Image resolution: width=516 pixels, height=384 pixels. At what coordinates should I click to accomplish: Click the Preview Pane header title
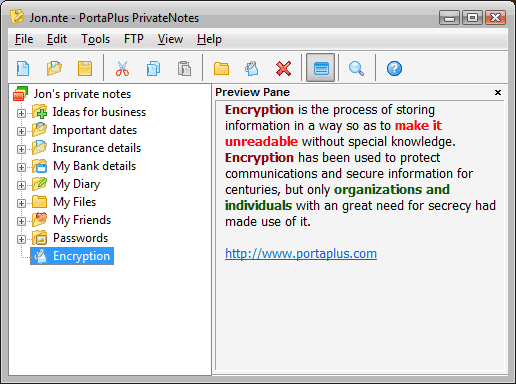[252, 92]
